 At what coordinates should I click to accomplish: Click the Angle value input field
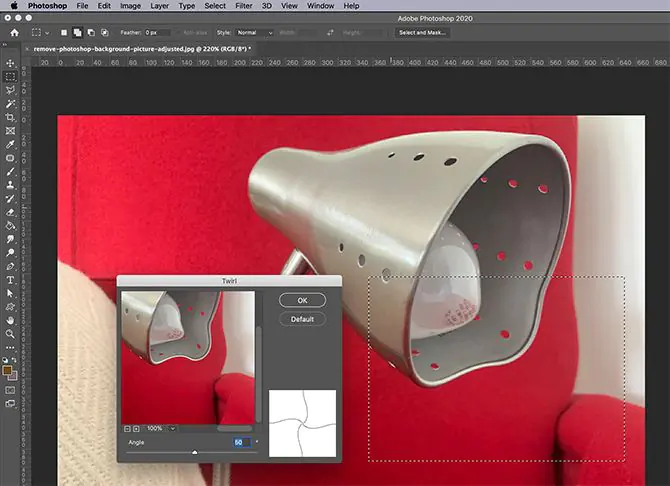point(241,441)
